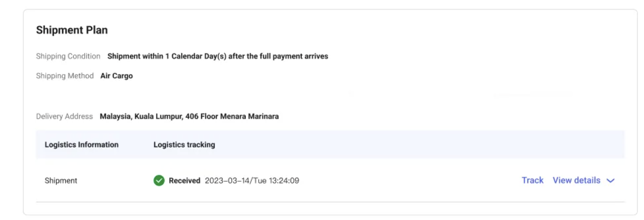The image size is (644, 220).
Task: Select the 406 Floor Menara Marinara text
Action: coord(232,117)
